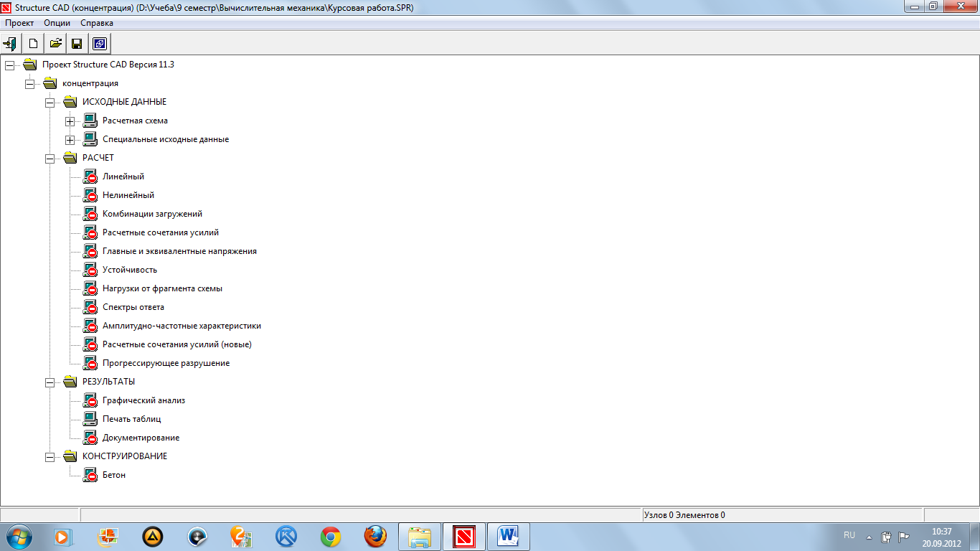
Task: Open the Проект menu
Action: tap(19, 23)
